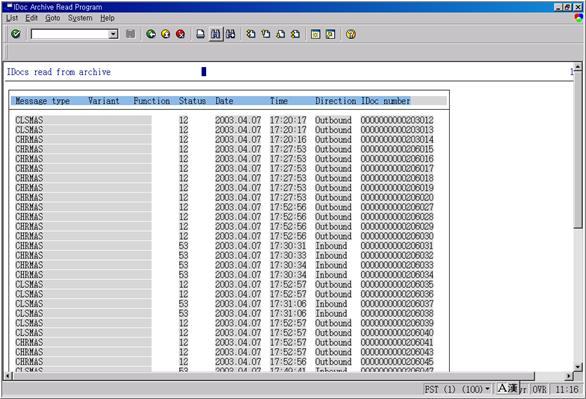Click Inbound in row of IDoc 0000000000206032
This screenshot has height=399, width=586.
(x=331, y=256)
